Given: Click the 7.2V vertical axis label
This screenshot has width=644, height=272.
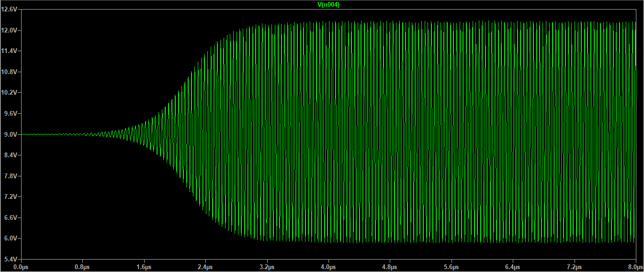Looking at the screenshot, I should (11, 197).
